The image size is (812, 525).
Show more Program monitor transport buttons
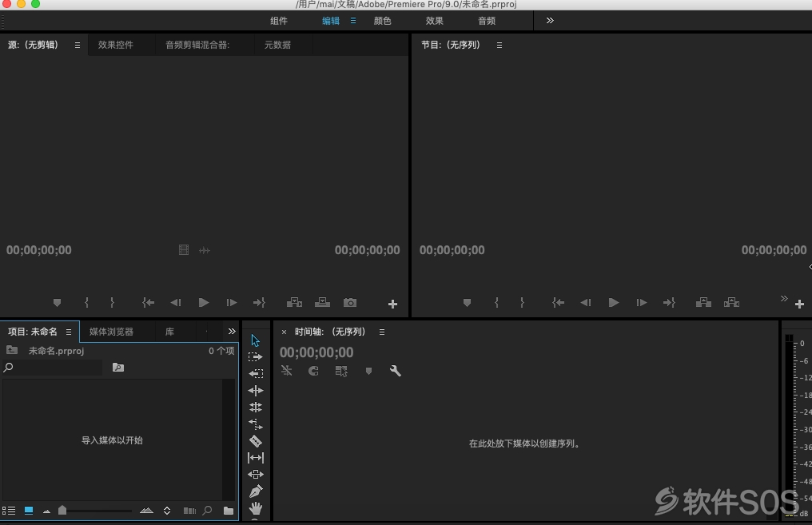click(784, 298)
